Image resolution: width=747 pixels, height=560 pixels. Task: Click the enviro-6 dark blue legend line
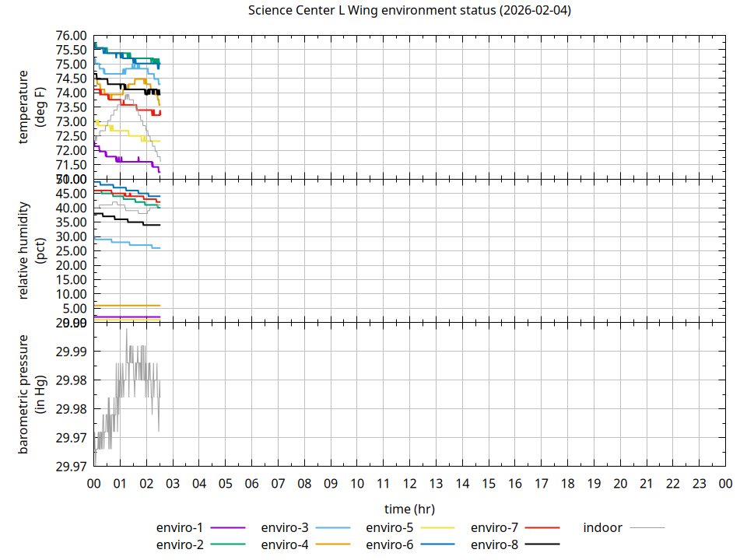(x=438, y=544)
